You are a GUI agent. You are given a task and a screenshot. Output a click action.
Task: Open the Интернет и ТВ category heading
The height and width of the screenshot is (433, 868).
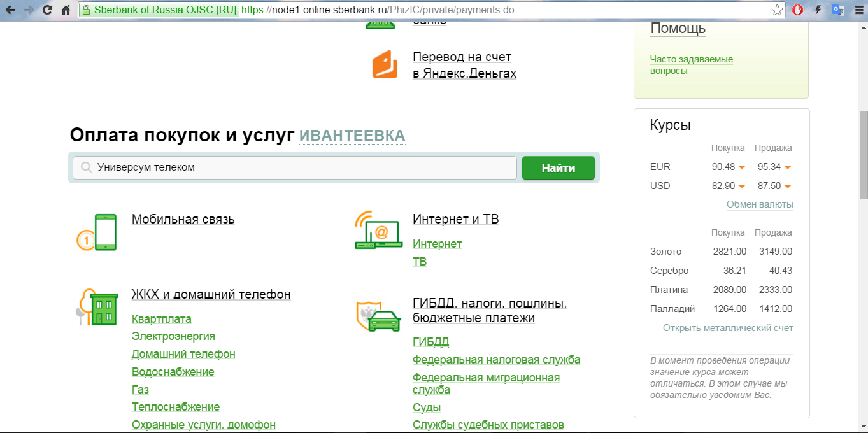point(456,219)
